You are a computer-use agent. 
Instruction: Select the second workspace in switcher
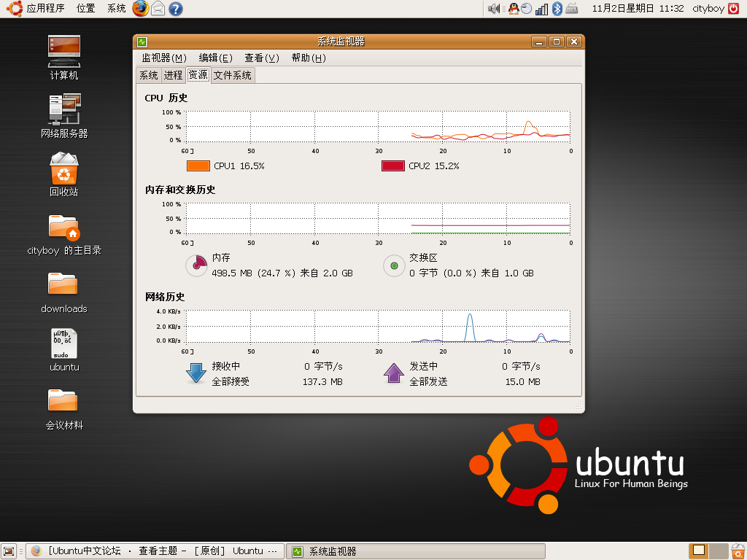point(719,551)
